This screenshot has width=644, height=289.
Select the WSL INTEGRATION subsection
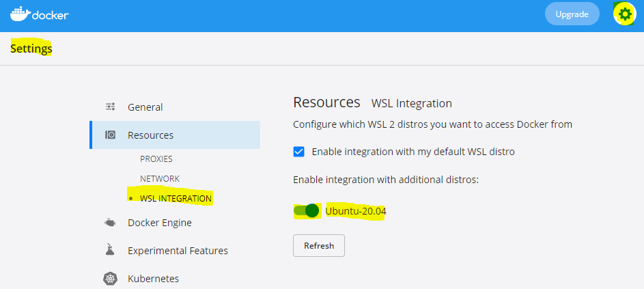click(x=176, y=198)
